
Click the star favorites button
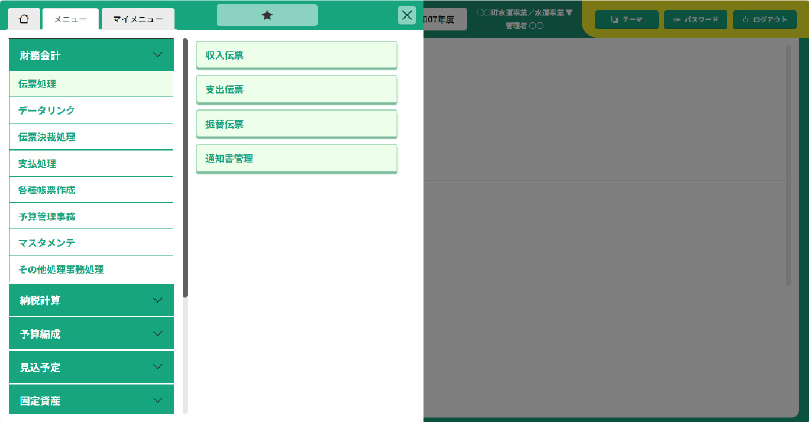pyautogui.click(x=267, y=15)
